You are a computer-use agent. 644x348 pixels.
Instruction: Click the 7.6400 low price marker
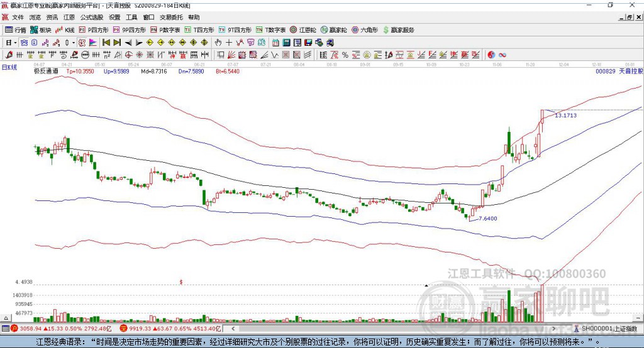pyautogui.click(x=488, y=219)
